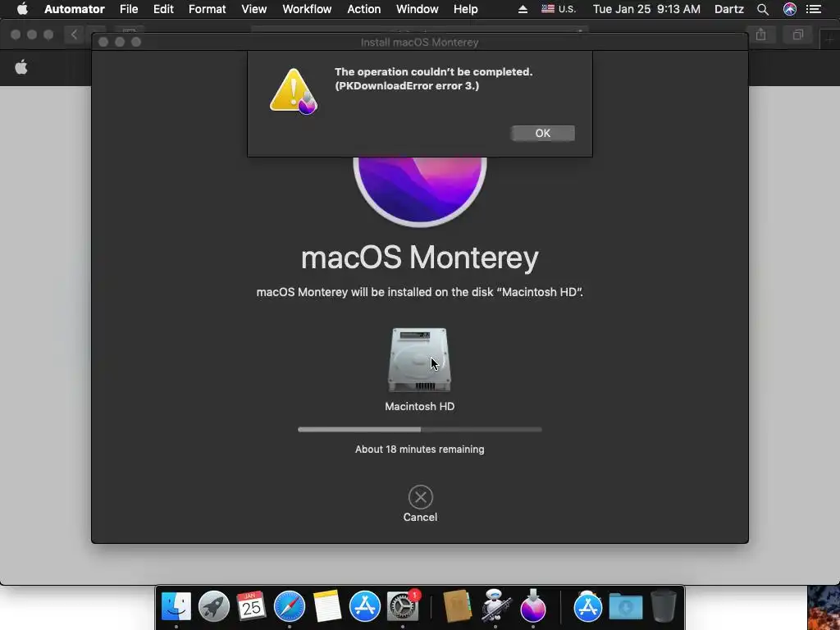Open the brown Contacts book in Dock
The image size is (840, 630).
pos(457,606)
